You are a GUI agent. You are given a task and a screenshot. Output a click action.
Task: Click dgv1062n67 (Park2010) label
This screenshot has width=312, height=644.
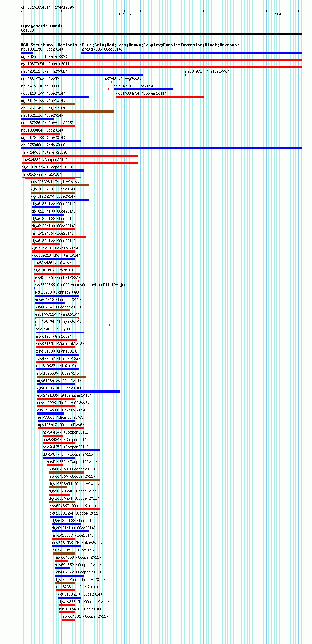coord(56,270)
